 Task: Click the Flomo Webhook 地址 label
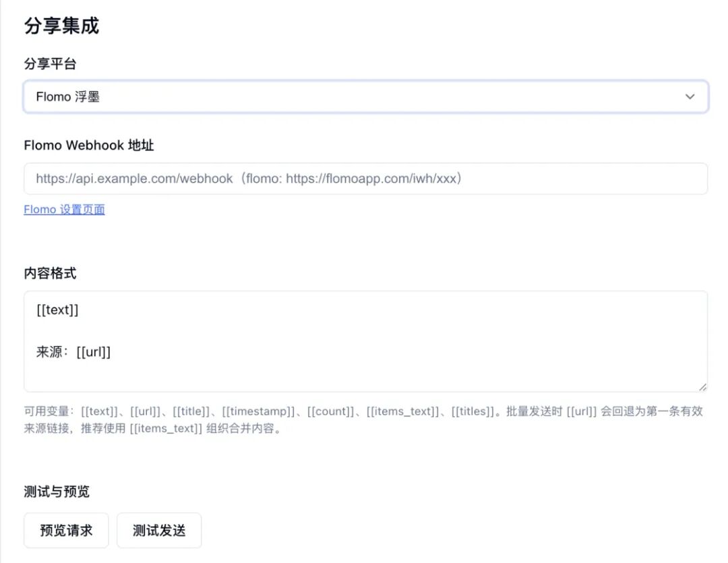pyautogui.click(x=89, y=146)
